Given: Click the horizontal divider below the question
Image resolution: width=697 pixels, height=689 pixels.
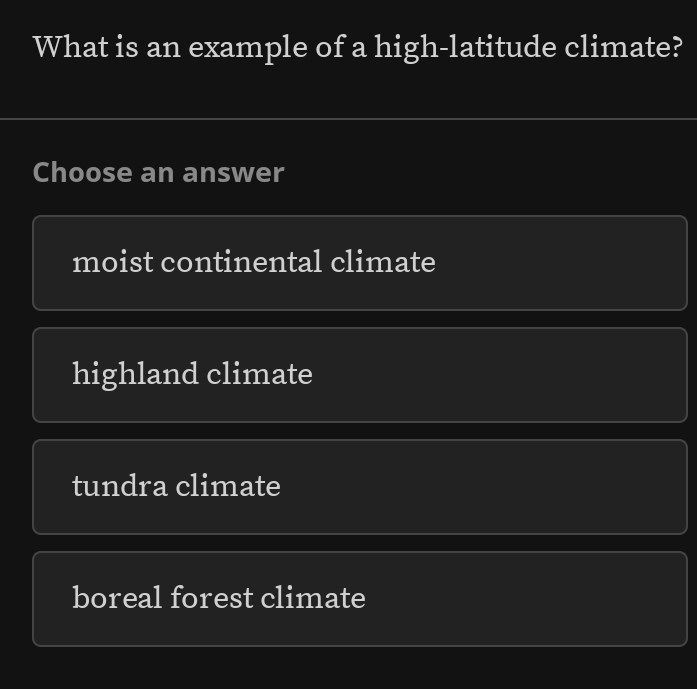Looking at the screenshot, I should point(348,119).
